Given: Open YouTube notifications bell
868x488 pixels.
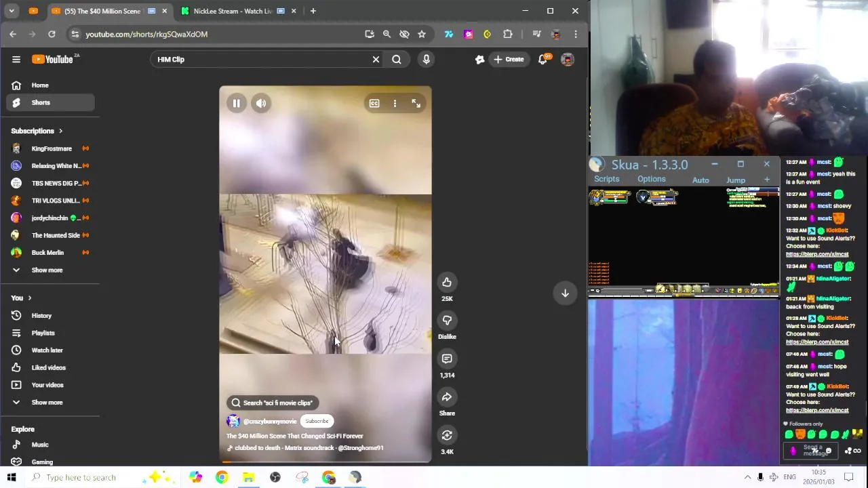Looking at the screenshot, I should click(x=542, y=59).
